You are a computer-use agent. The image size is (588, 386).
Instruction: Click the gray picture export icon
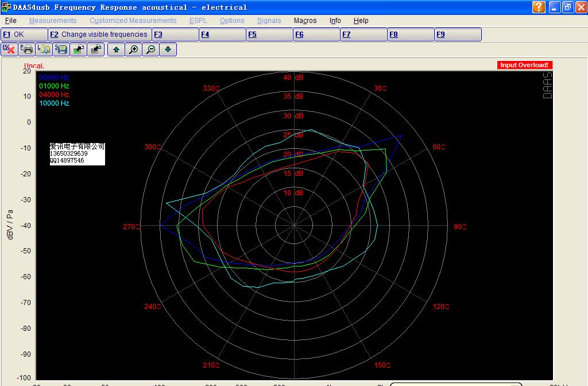pyautogui.click(x=96, y=49)
